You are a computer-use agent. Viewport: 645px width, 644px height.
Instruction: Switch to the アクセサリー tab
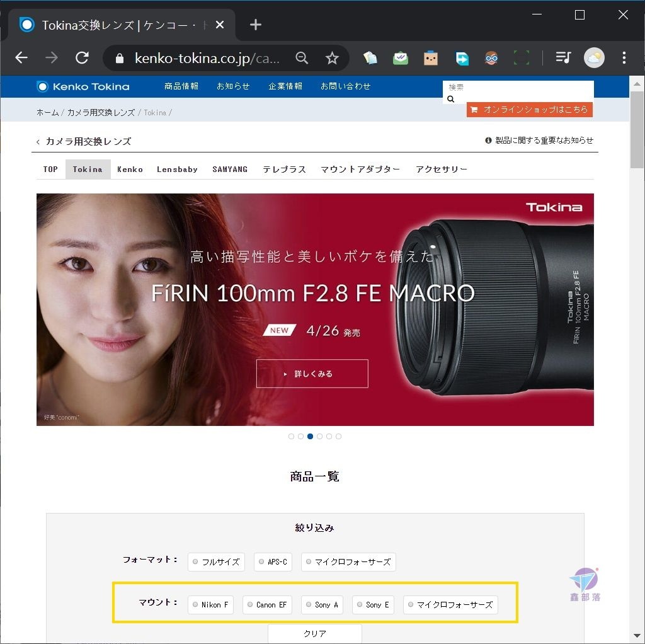pos(442,169)
